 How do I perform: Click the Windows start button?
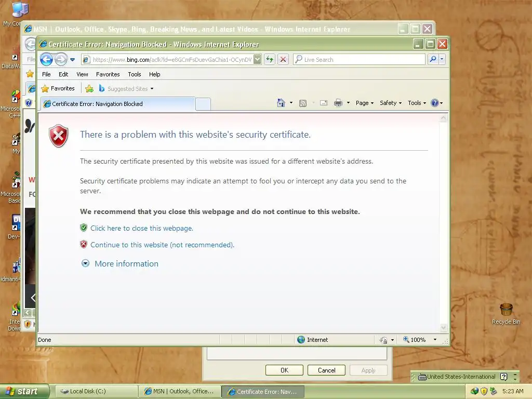(24, 391)
